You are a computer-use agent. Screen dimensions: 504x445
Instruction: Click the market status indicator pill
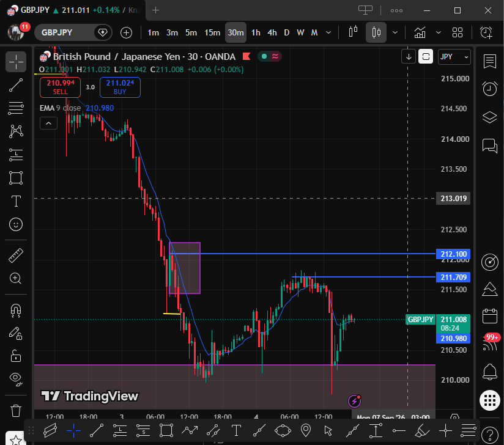click(x=270, y=57)
